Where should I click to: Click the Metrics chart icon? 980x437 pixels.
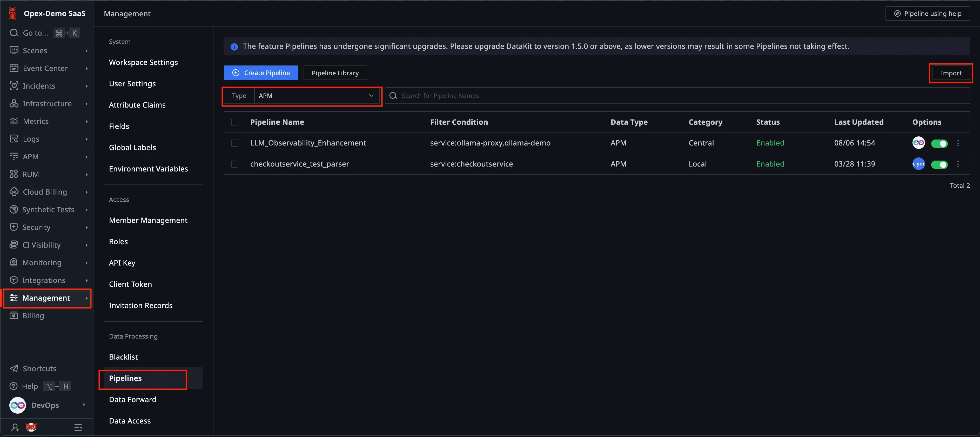tap(14, 121)
